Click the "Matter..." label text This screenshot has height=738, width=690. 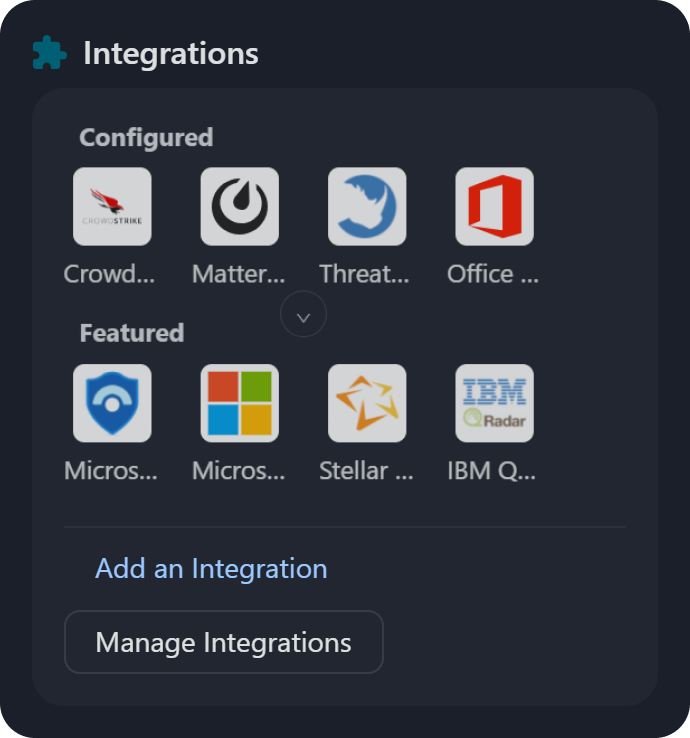point(239,274)
